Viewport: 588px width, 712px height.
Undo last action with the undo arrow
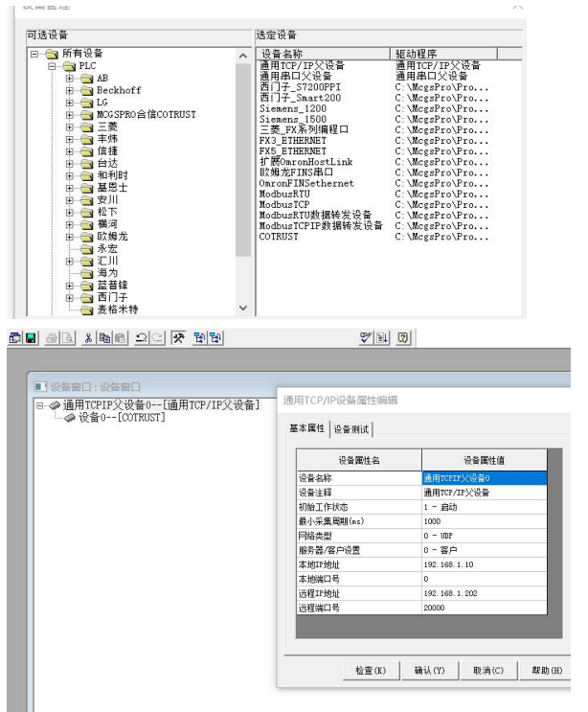(x=142, y=338)
